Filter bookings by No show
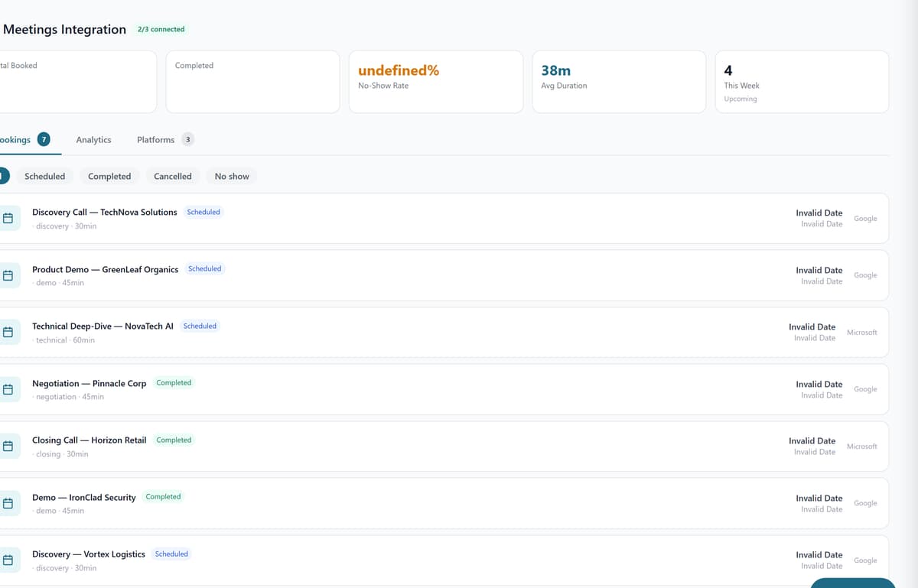Image resolution: width=918 pixels, height=588 pixels. (x=232, y=177)
